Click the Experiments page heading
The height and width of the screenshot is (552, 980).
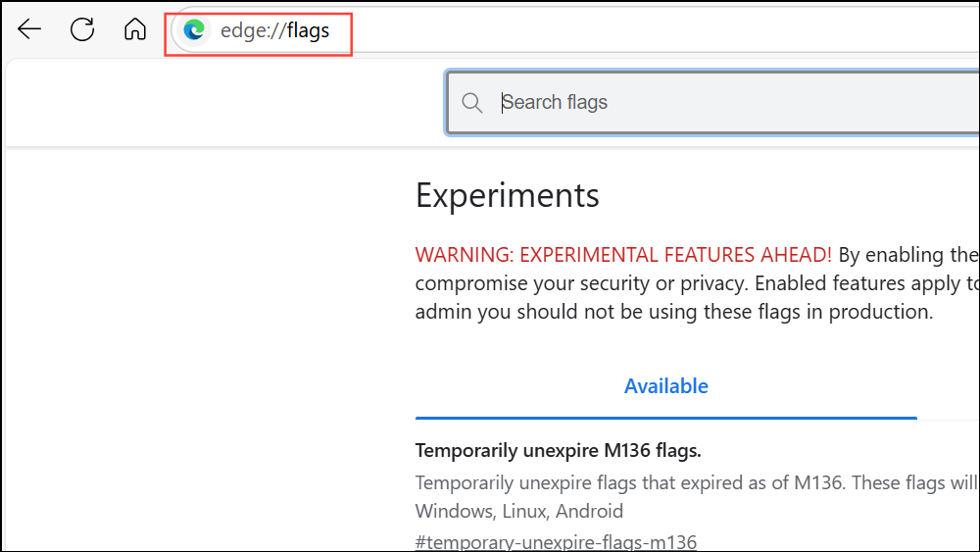[508, 195]
